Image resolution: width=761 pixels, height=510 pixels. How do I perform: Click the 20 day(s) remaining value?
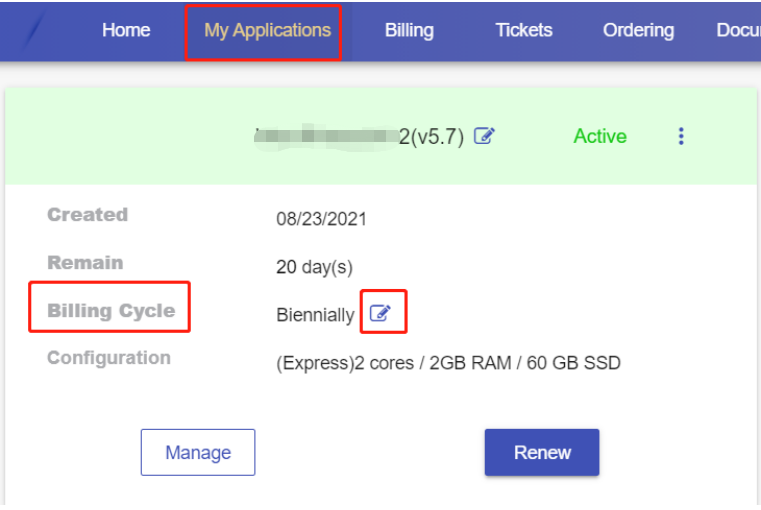314,267
